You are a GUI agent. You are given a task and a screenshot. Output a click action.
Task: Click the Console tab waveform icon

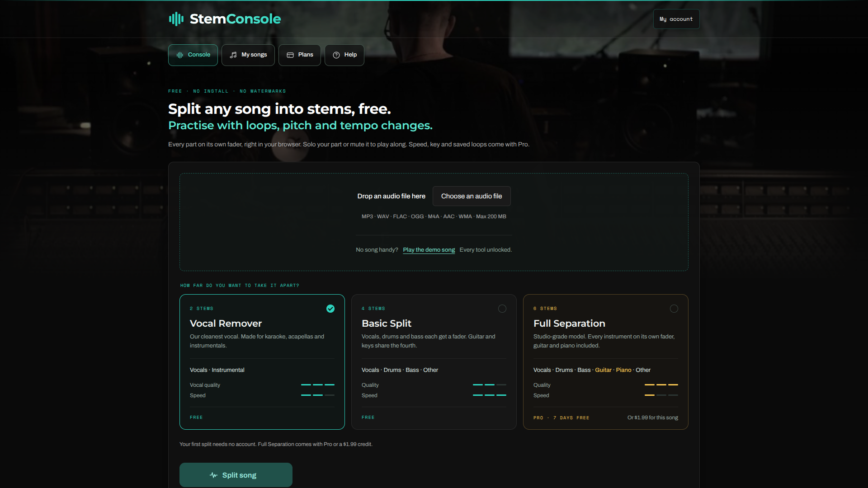click(x=180, y=55)
